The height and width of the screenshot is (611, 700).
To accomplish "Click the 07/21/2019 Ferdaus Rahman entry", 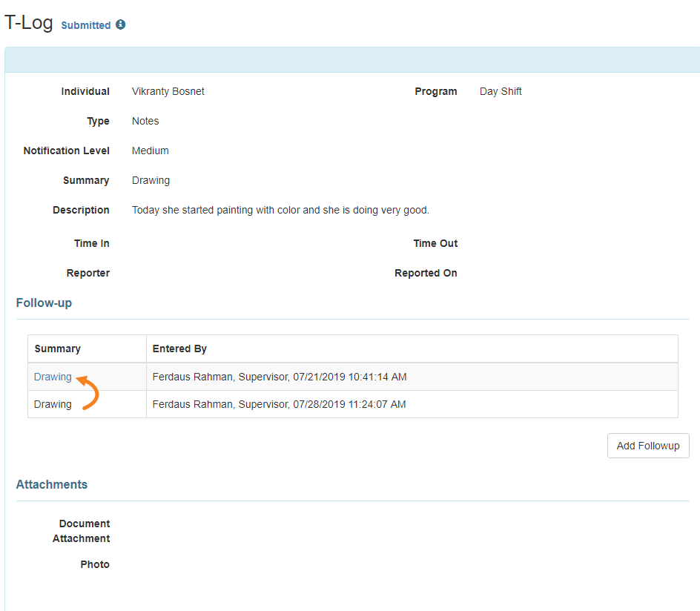I will click(280, 377).
